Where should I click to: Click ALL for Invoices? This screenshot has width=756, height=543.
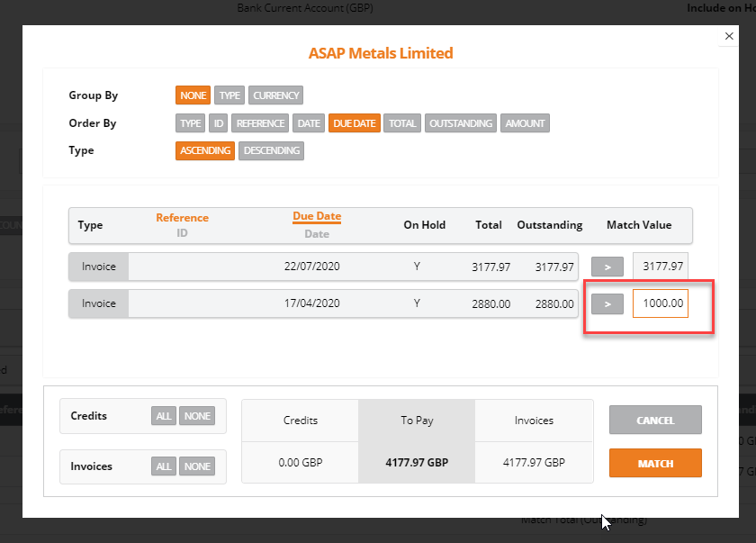[x=164, y=466]
